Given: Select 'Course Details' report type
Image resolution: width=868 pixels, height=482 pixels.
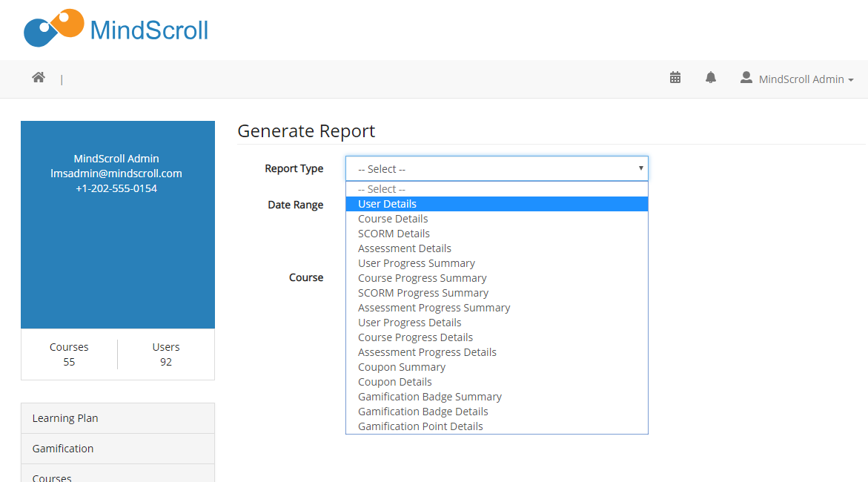Looking at the screenshot, I should coord(497,219).
